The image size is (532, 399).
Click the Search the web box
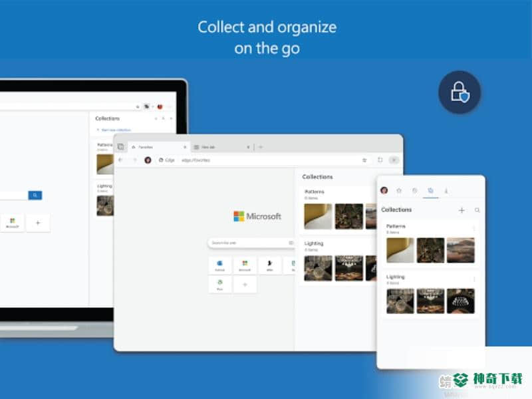tap(251, 243)
